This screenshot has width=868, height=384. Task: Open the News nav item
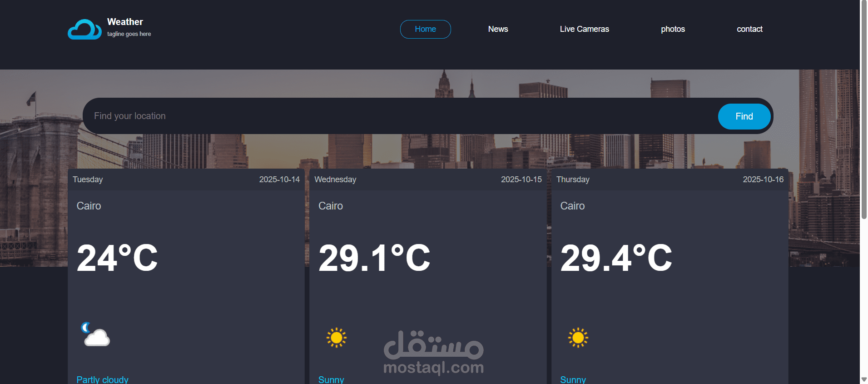[498, 29]
